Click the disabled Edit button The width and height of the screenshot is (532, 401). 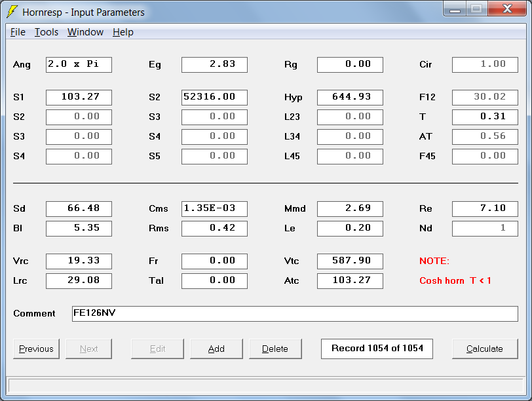[157, 349]
